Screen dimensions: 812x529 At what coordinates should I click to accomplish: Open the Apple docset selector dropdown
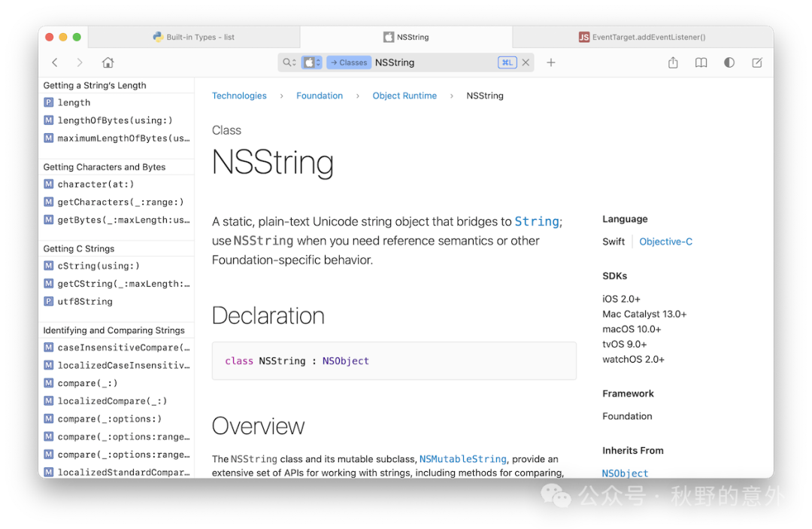click(x=312, y=62)
